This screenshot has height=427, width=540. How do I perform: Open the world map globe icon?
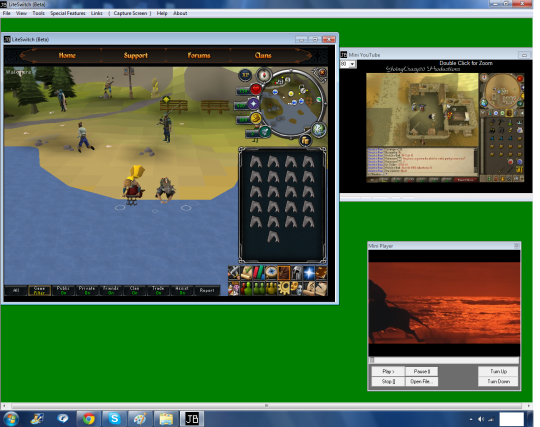click(318, 129)
